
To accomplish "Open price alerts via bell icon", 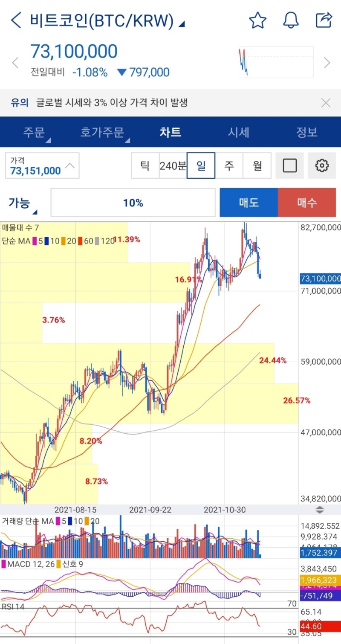I will (291, 20).
